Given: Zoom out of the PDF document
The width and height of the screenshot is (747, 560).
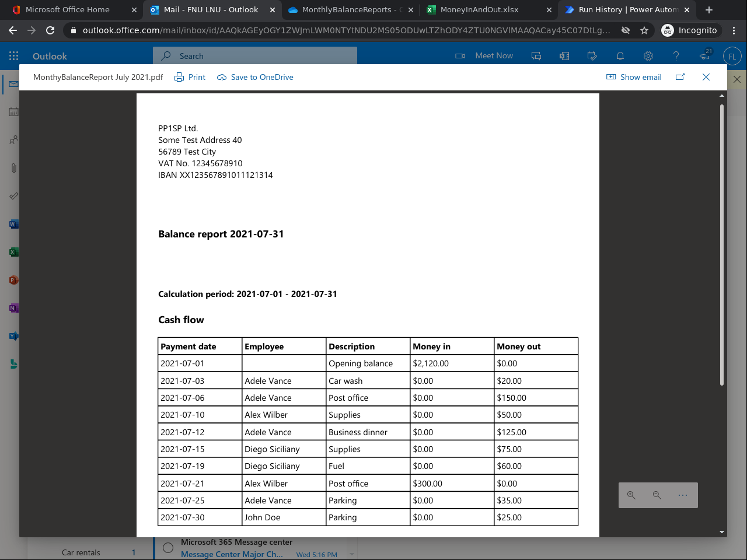Looking at the screenshot, I should [x=657, y=495].
